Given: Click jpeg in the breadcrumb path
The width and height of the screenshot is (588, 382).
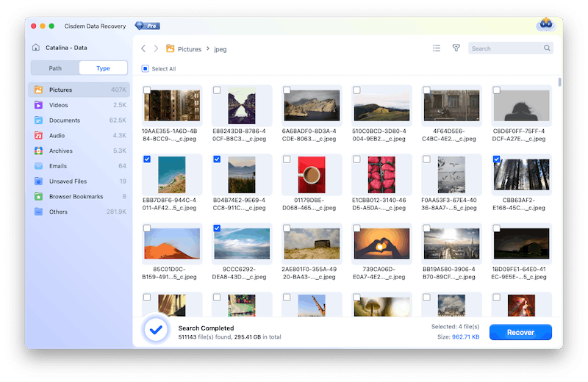Looking at the screenshot, I should (x=220, y=49).
